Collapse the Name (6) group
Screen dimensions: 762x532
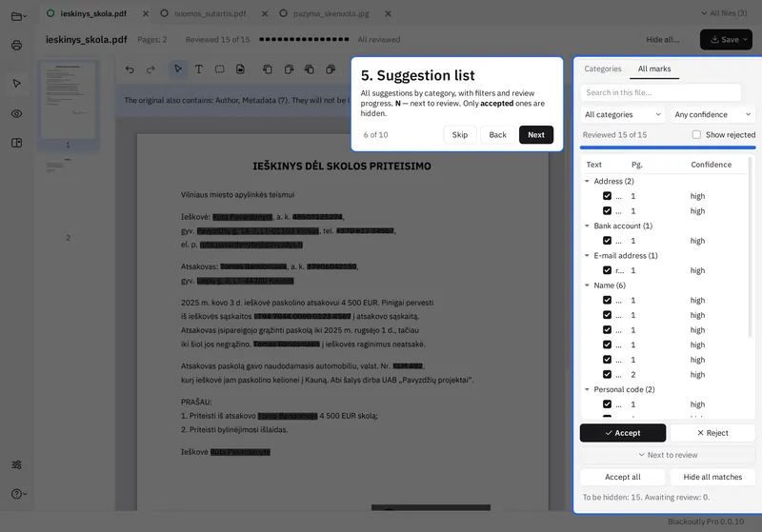click(x=587, y=285)
